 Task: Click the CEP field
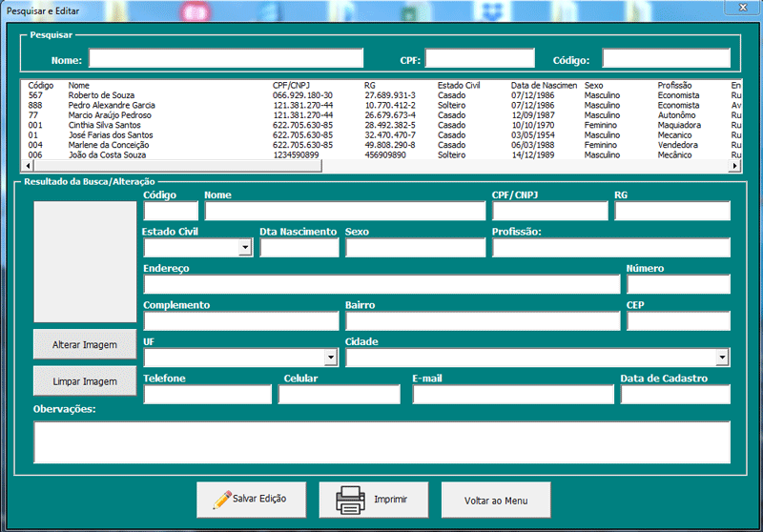pyautogui.click(x=678, y=321)
